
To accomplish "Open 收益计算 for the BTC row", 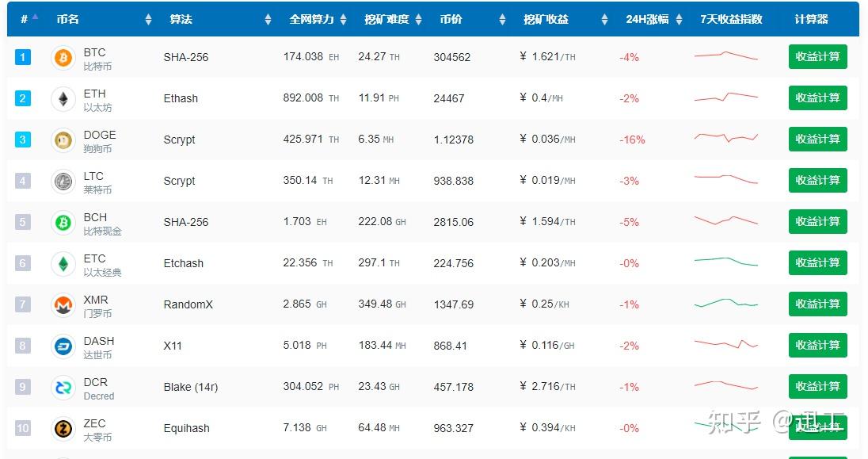I will (817, 56).
